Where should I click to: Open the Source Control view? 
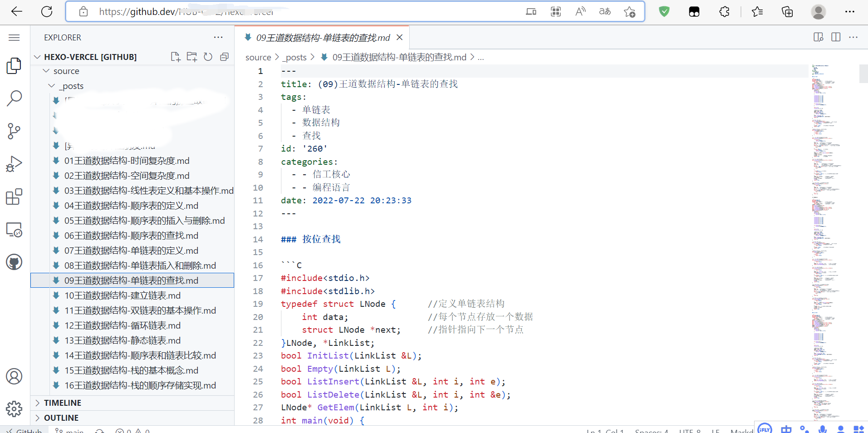point(14,131)
